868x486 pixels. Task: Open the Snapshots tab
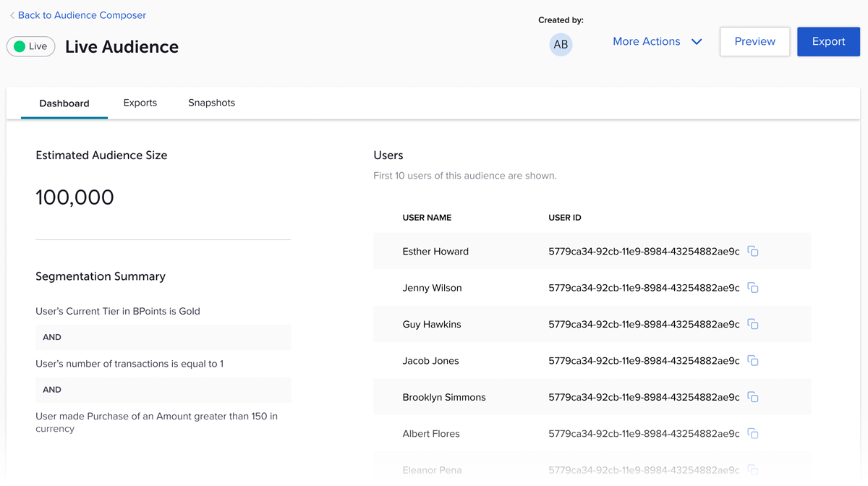tap(211, 103)
